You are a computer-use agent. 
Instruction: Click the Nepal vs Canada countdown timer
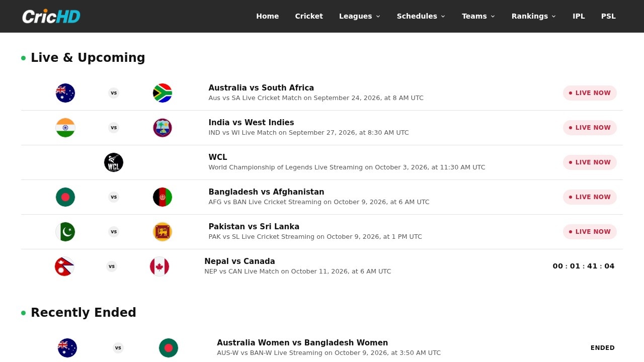pos(584,266)
